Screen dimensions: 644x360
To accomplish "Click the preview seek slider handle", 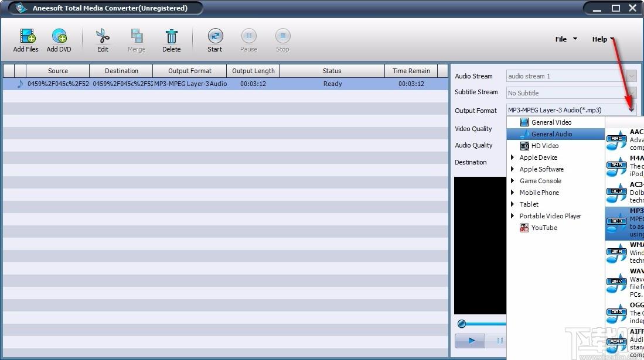I will pos(462,324).
